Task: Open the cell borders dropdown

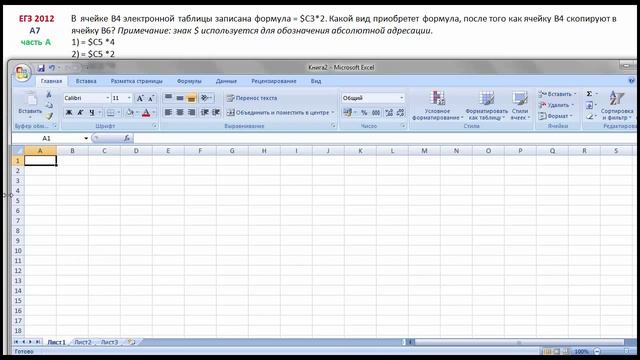Action: pos(118,112)
